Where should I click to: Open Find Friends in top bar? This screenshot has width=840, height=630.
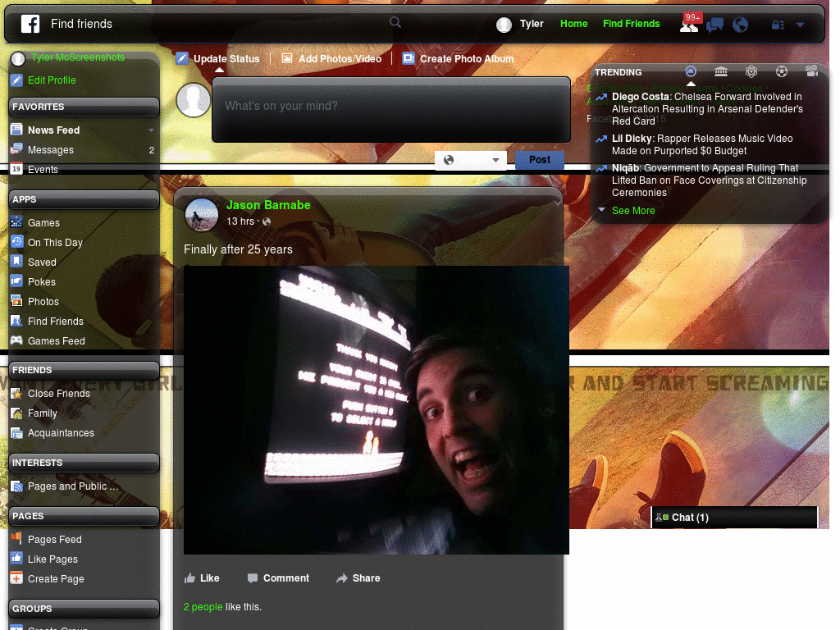(x=631, y=24)
